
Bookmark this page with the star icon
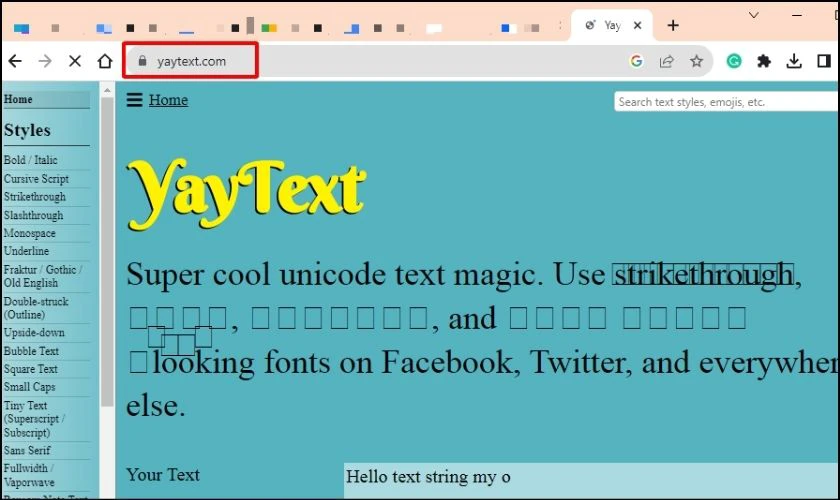(x=696, y=61)
